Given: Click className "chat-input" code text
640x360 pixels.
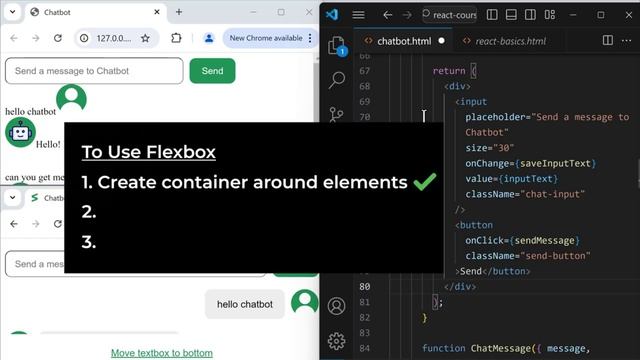Looking at the screenshot, I should (x=525, y=194).
